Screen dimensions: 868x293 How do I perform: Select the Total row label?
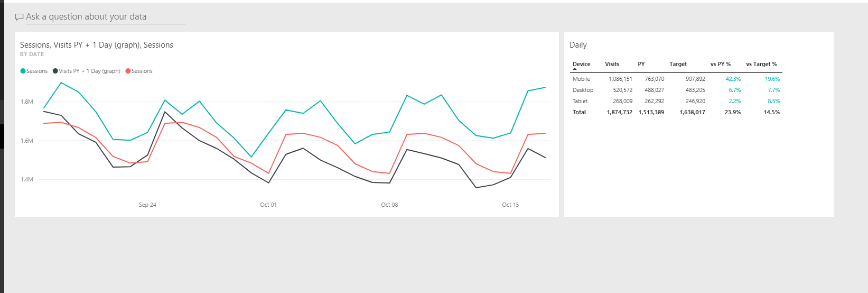click(x=579, y=112)
